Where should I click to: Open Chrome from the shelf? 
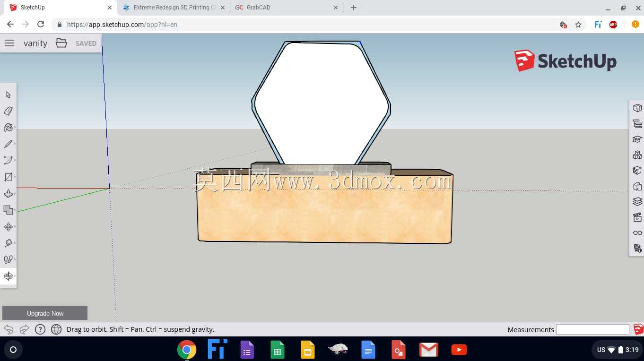coord(187,350)
